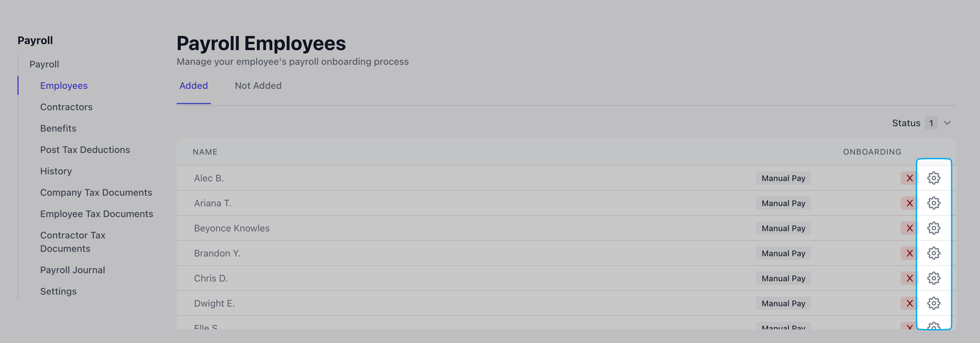Open Beyonce Knowles row settings gear
Viewport: 980px width, 343px height.
pyautogui.click(x=933, y=228)
